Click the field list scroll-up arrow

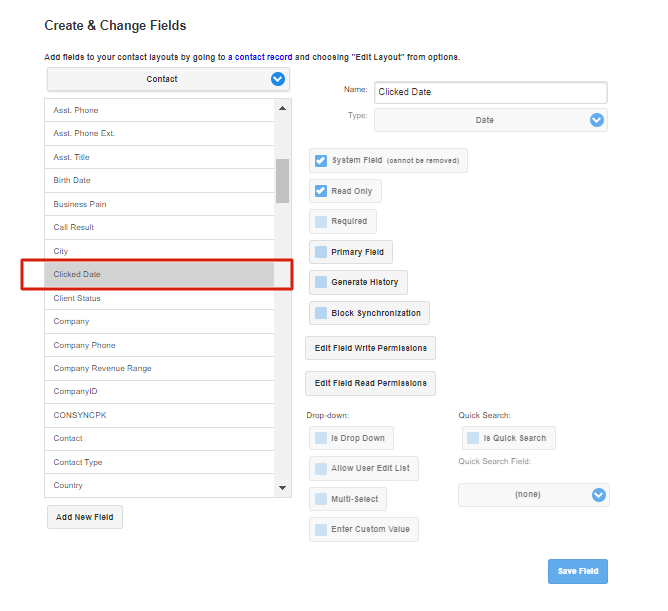point(282,108)
